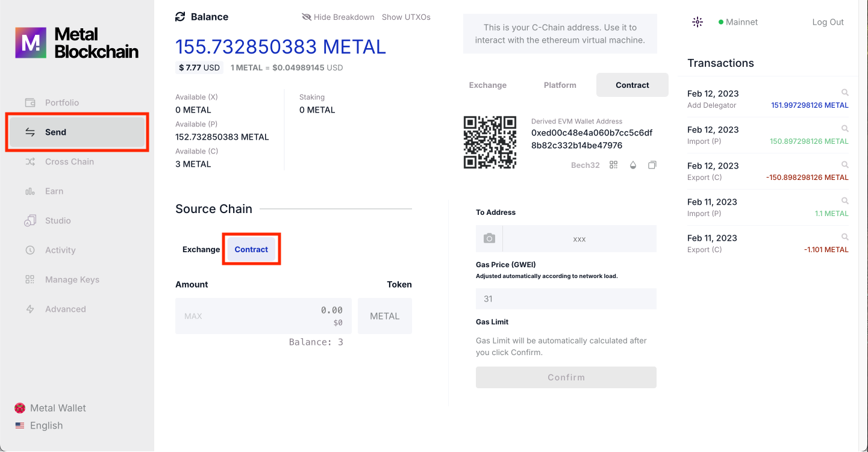Open the Mainnet network selector
The image size is (868, 452).
coord(738,22)
